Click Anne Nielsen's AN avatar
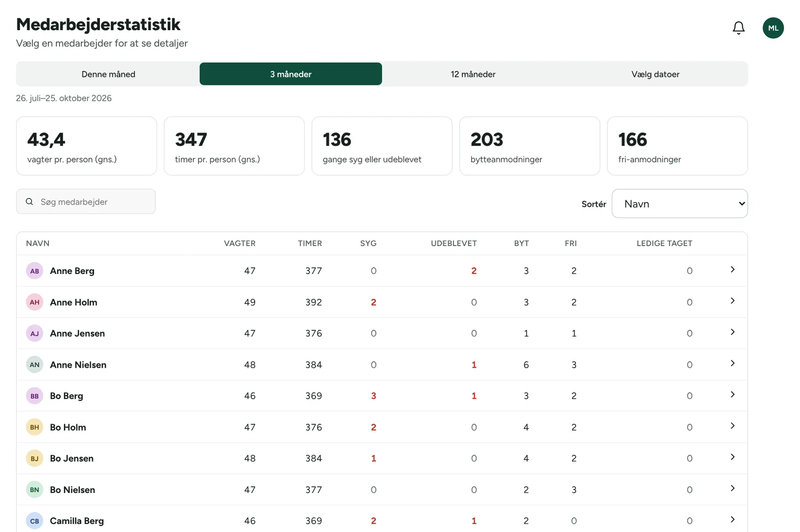Image resolution: width=800 pixels, height=532 pixels. click(x=35, y=365)
